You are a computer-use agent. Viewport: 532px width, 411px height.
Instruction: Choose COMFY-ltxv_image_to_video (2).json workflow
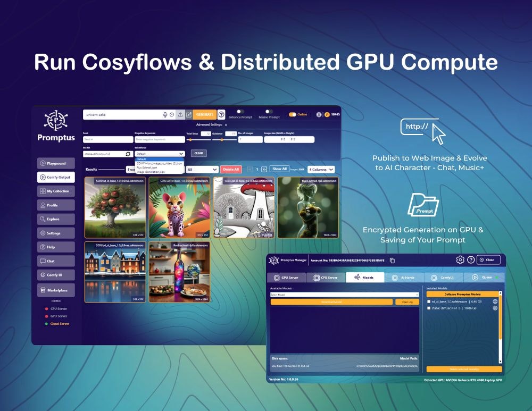[x=160, y=163]
